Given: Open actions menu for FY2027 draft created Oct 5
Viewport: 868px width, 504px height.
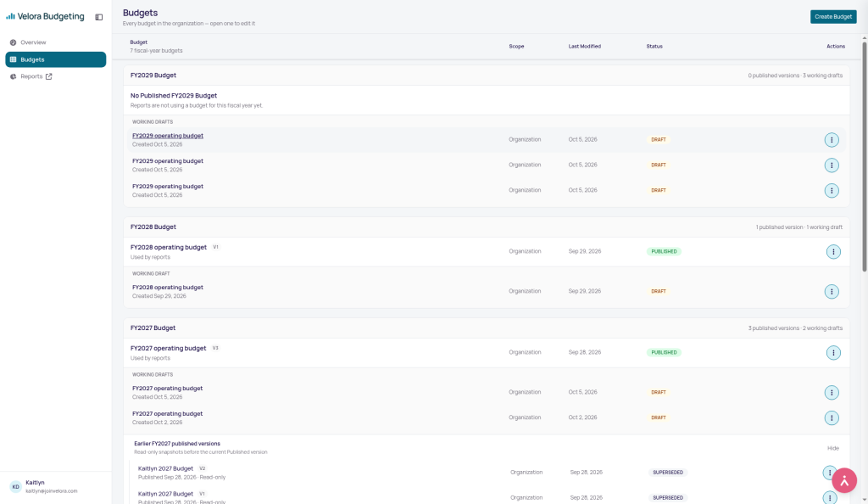Looking at the screenshot, I should 832,393.
